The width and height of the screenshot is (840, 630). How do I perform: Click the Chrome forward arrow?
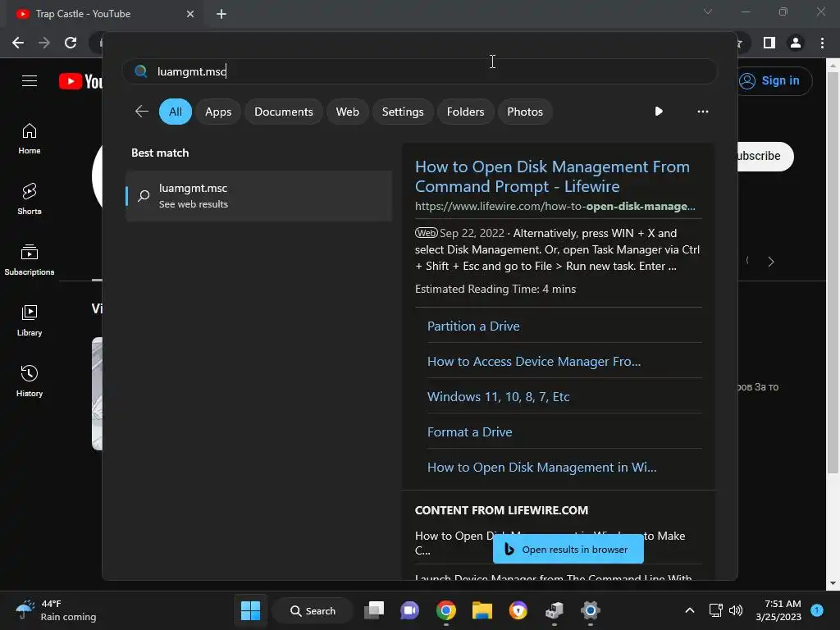pyautogui.click(x=44, y=43)
